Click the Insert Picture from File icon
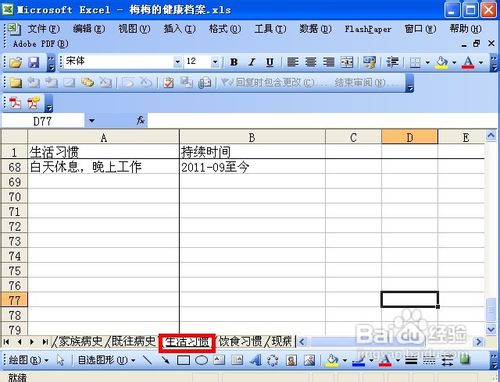500x382 pixels. pos(310,360)
